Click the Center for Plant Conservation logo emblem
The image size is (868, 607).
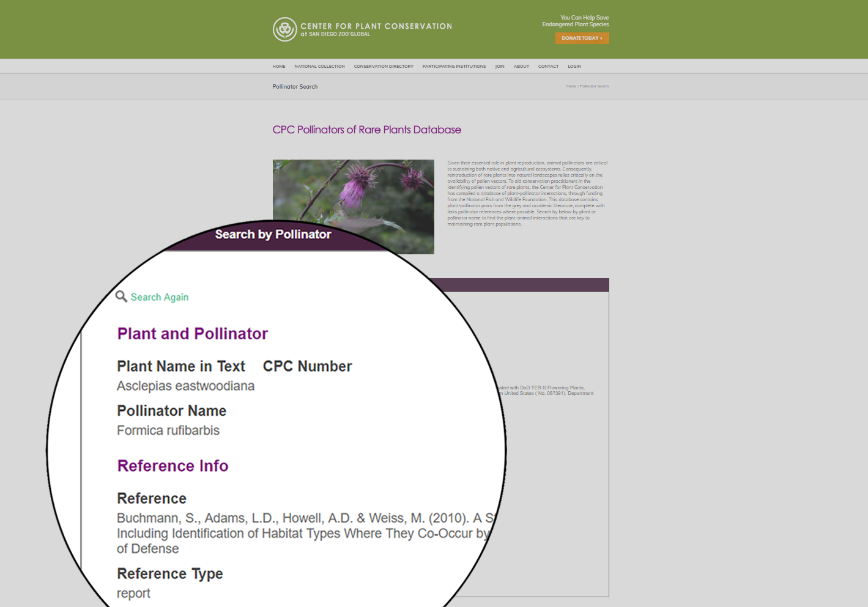coord(284,29)
